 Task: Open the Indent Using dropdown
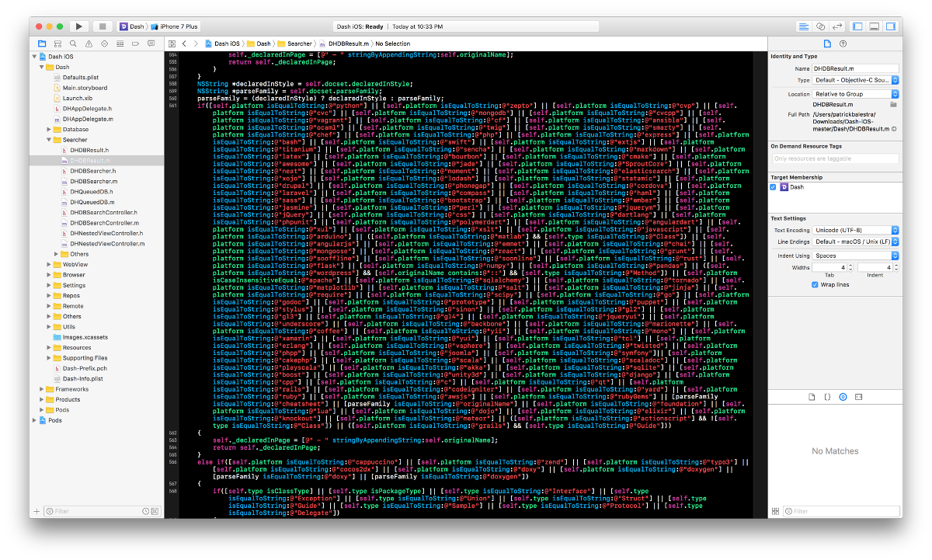[x=855, y=256]
